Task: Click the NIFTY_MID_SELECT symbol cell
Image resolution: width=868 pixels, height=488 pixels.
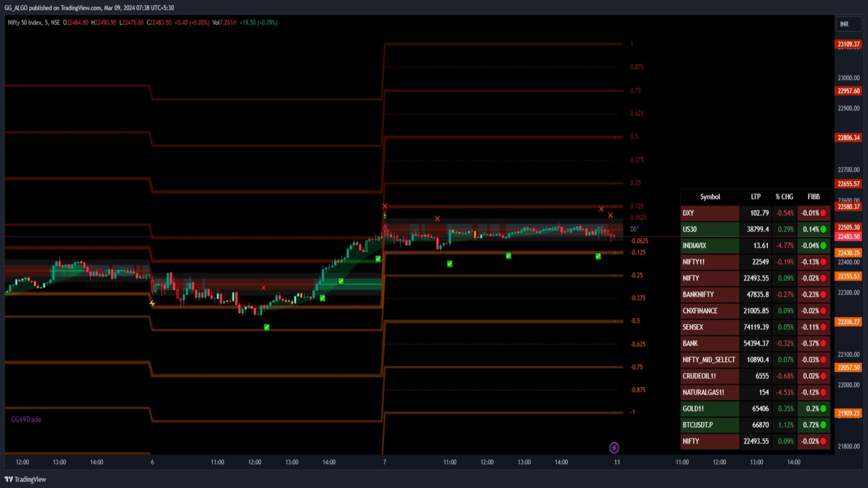Action: 710,359
